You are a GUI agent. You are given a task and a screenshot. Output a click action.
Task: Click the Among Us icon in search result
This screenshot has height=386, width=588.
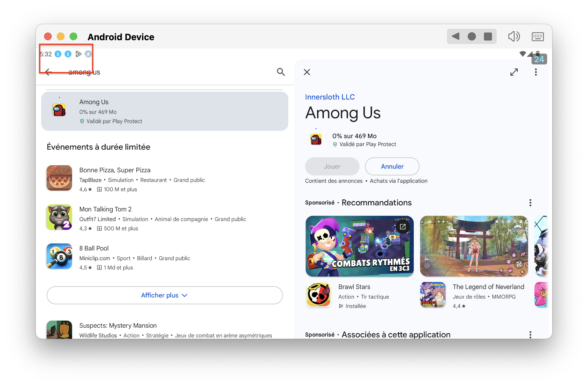(59, 110)
